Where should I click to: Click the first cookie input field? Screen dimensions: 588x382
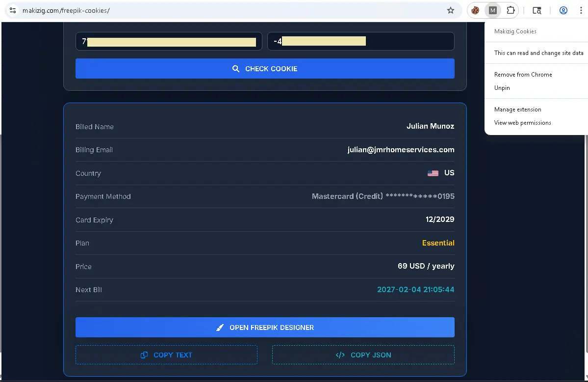pyautogui.click(x=169, y=41)
